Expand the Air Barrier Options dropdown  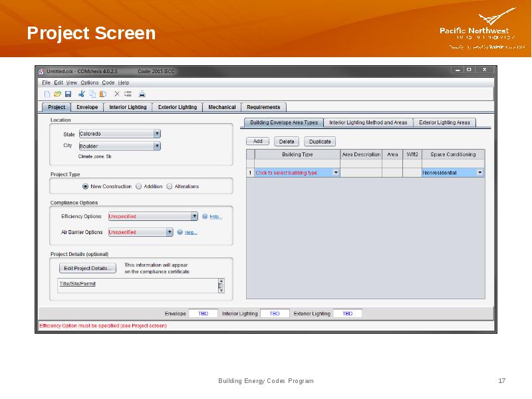coord(141,232)
